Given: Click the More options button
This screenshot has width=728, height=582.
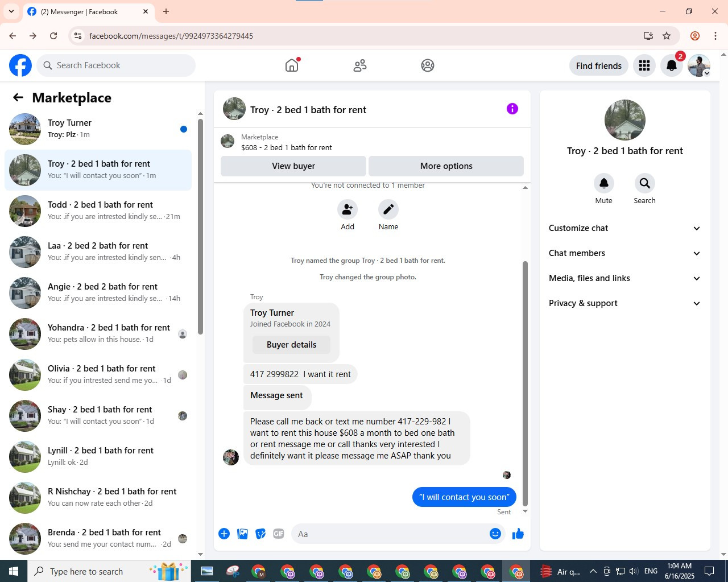Looking at the screenshot, I should [x=446, y=166].
